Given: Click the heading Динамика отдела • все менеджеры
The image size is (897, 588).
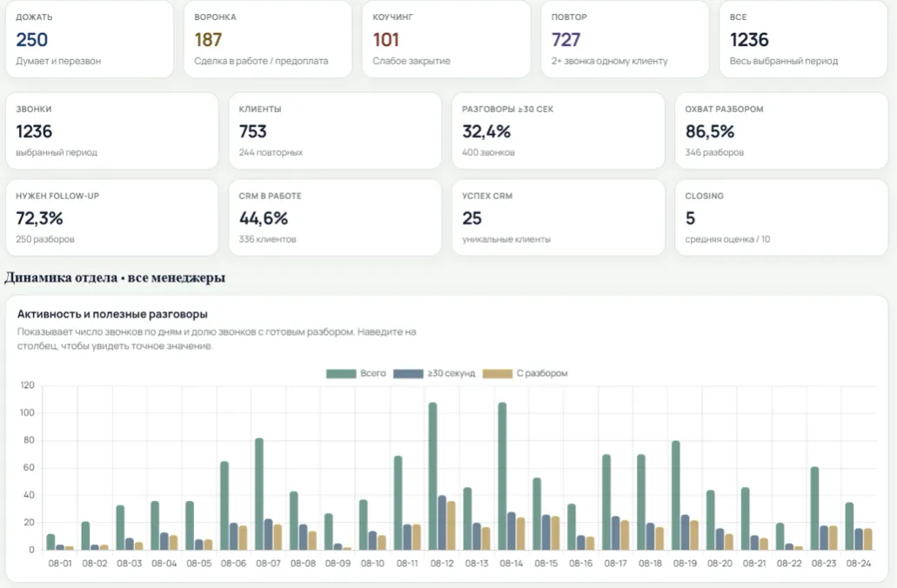Looking at the screenshot, I should point(115,278).
